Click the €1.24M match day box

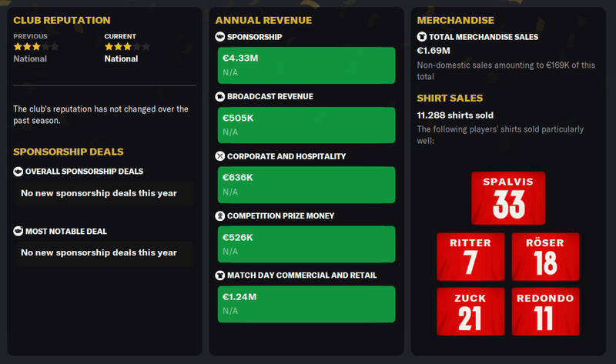tap(306, 304)
